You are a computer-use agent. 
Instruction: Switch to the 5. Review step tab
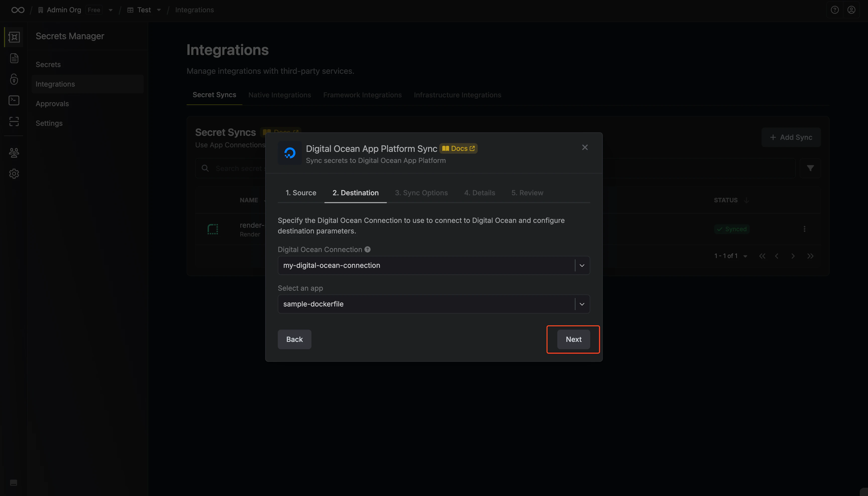(x=527, y=193)
